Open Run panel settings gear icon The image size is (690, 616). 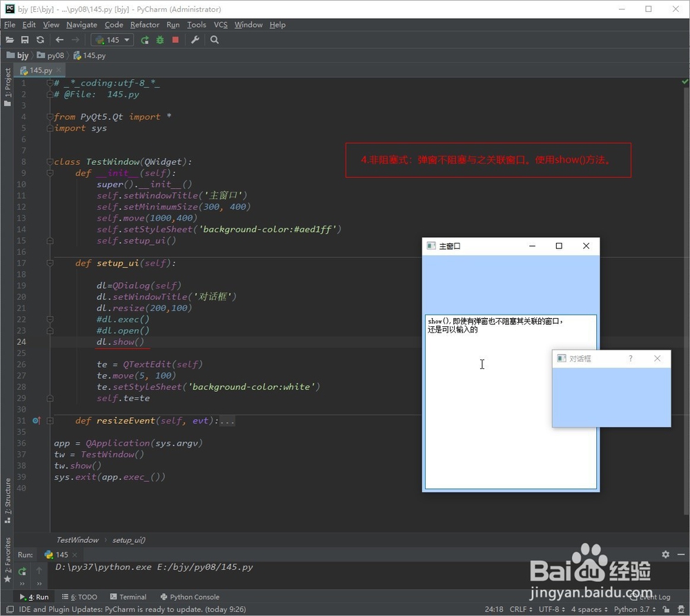[665, 555]
